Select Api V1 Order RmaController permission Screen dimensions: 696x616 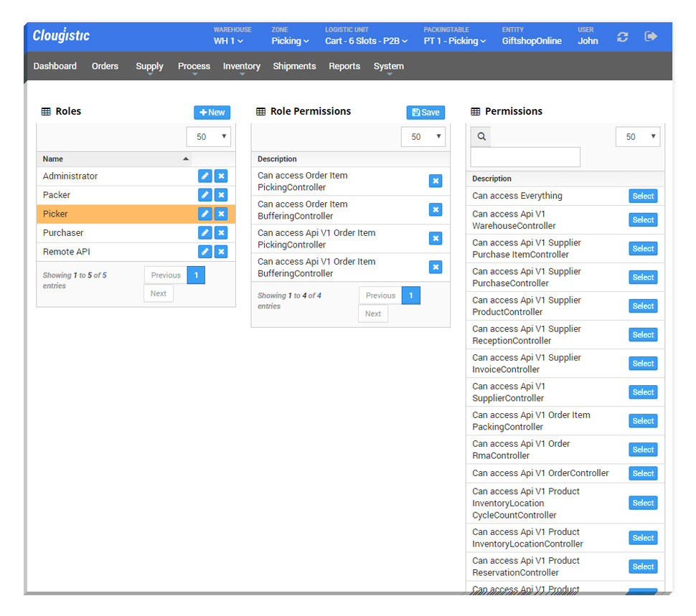tap(643, 450)
